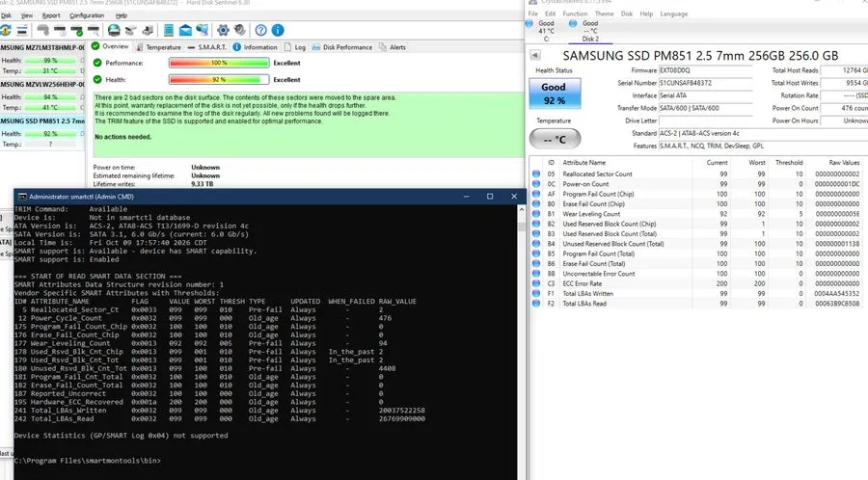Open the Help menu in Hard Disk Sentinel
This screenshot has width=868, height=480.
(x=122, y=15)
